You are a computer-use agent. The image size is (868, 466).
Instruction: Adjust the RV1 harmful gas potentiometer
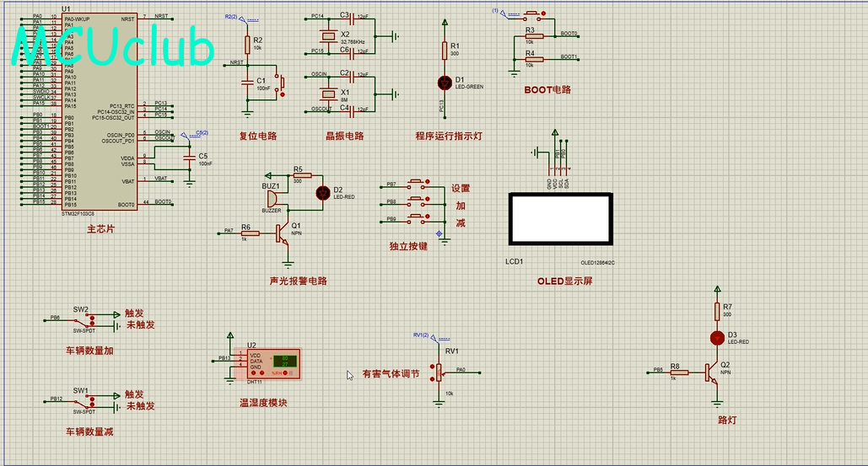(x=439, y=372)
